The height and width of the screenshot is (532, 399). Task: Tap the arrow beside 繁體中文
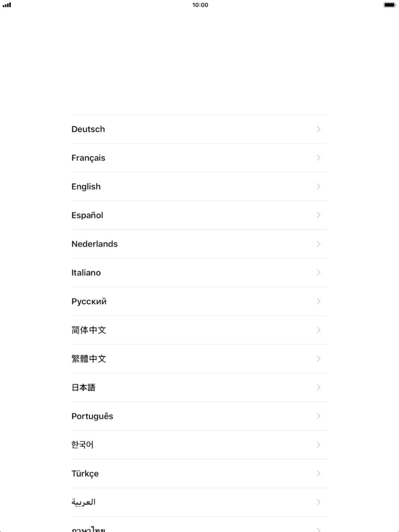(x=318, y=359)
